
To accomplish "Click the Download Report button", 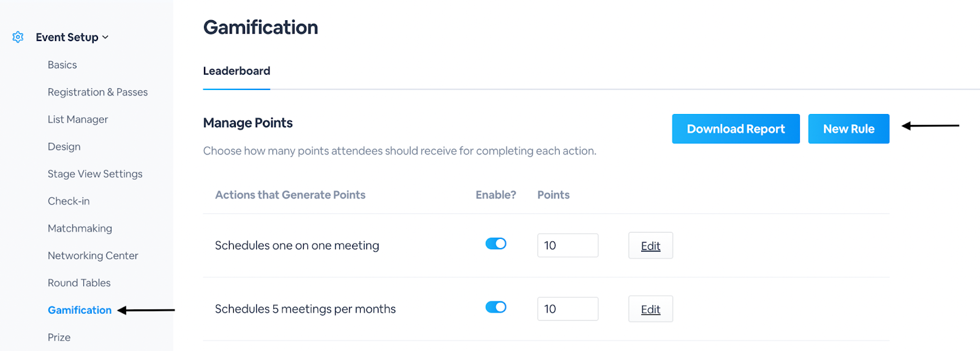I will 736,129.
